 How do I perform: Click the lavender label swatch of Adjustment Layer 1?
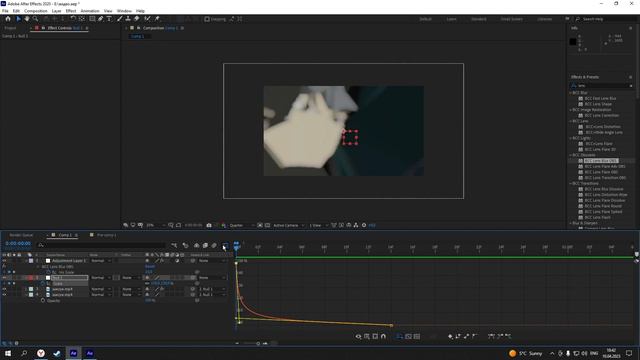[x=31, y=260]
